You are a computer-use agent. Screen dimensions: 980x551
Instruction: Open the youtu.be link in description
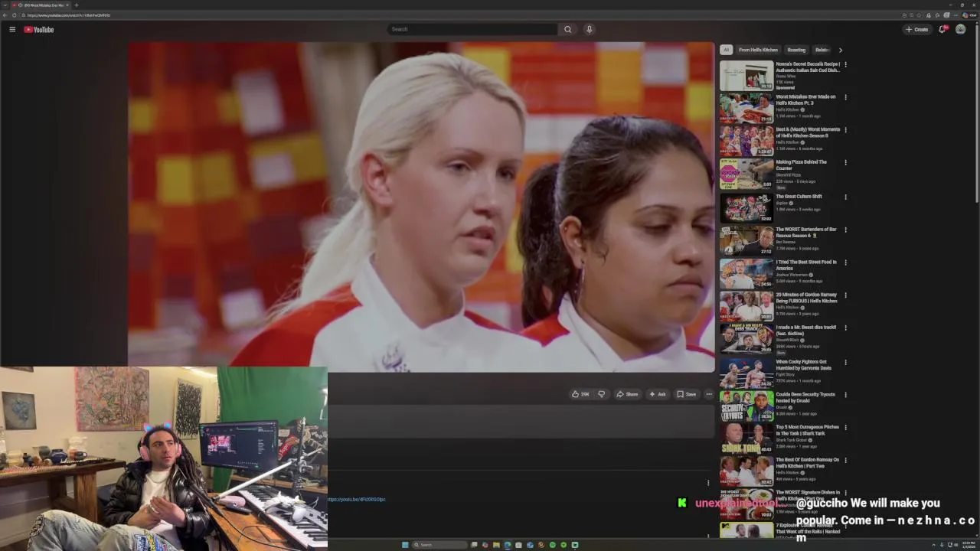tap(356, 499)
